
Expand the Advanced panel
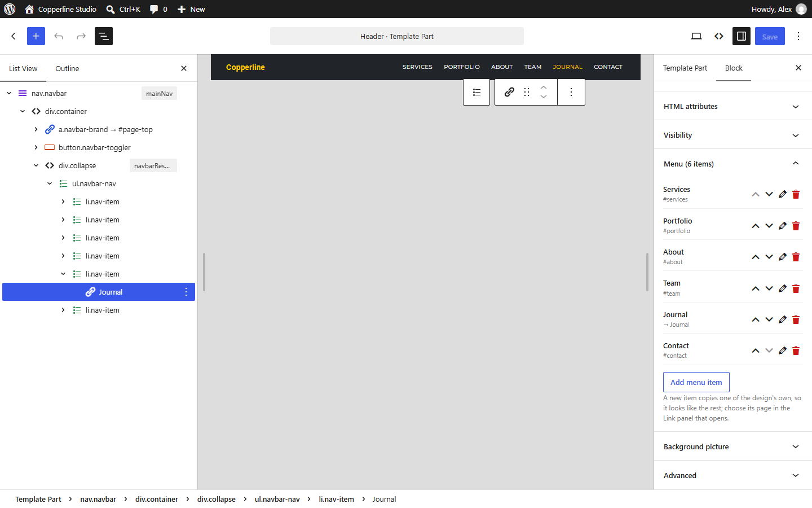[733, 475]
